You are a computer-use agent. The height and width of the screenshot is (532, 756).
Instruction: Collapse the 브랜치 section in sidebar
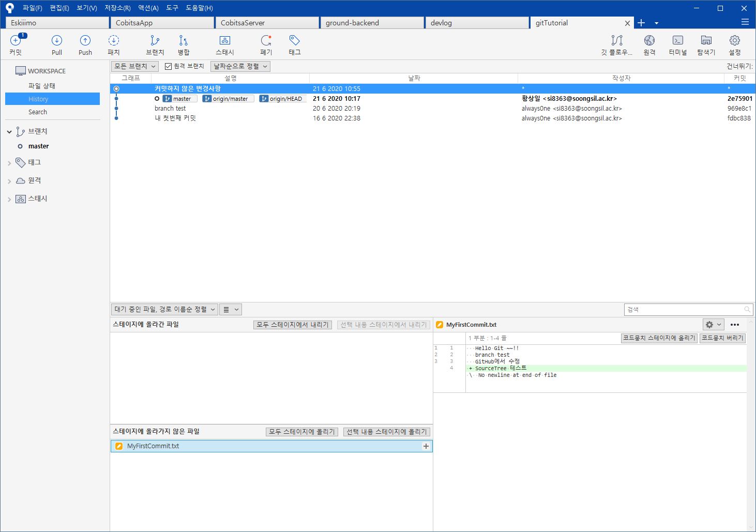tap(9, 132)
